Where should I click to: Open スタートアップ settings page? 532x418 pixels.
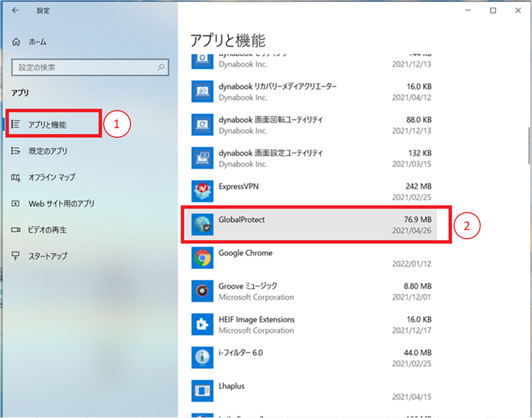48,256
